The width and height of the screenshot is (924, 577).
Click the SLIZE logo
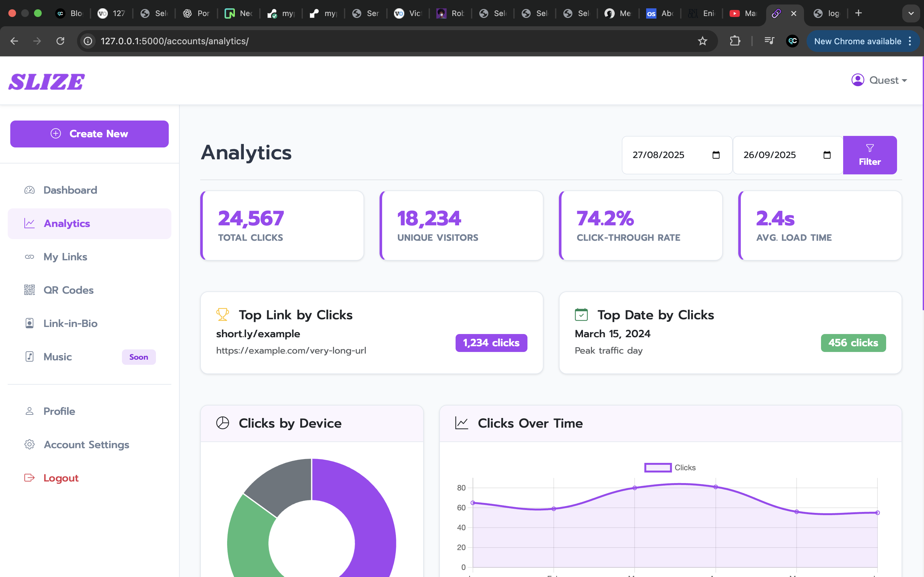pos(47,81)
